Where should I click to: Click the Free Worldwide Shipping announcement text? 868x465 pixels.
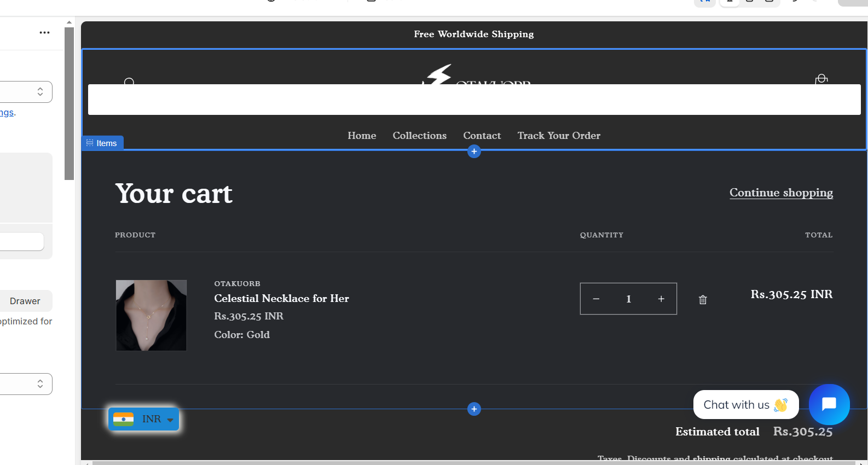tap(474, 34)
